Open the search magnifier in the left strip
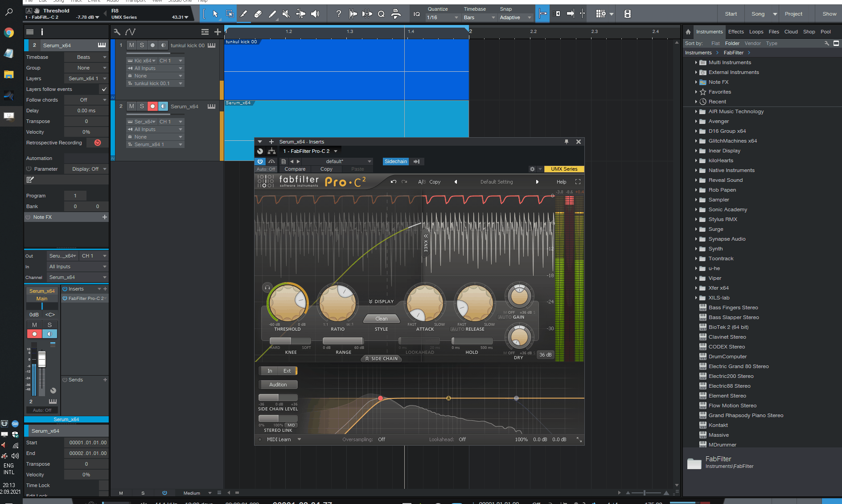842x504 pixels. (9, 12)
